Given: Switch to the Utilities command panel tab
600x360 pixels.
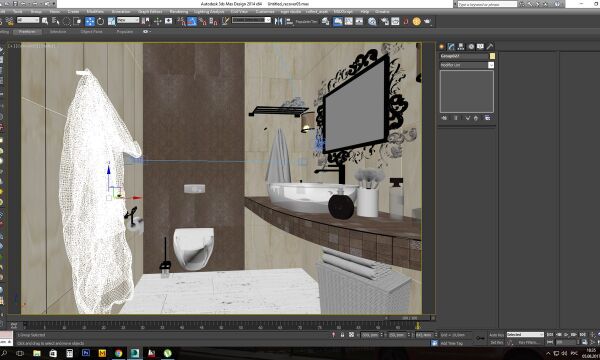Looking at the screenshot, I should [490, 46].
